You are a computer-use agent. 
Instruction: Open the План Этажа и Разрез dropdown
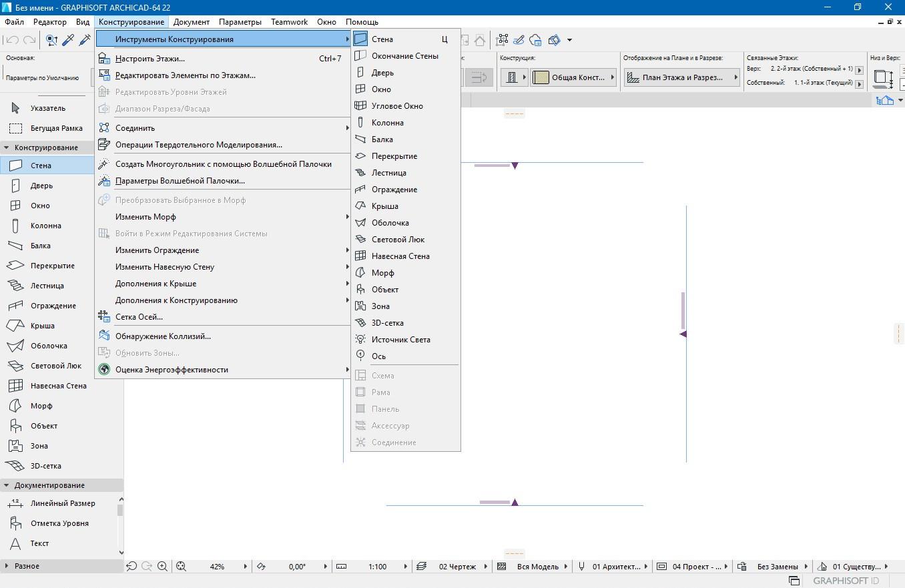[683, 77]
